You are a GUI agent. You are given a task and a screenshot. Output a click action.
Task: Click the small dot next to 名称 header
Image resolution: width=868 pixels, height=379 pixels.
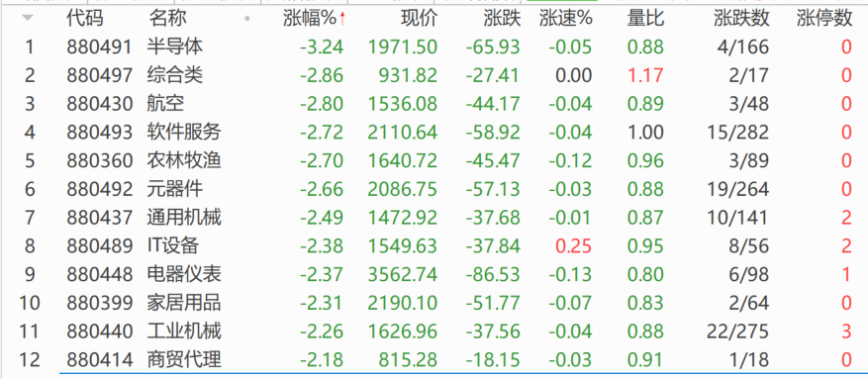click(246, 19)
